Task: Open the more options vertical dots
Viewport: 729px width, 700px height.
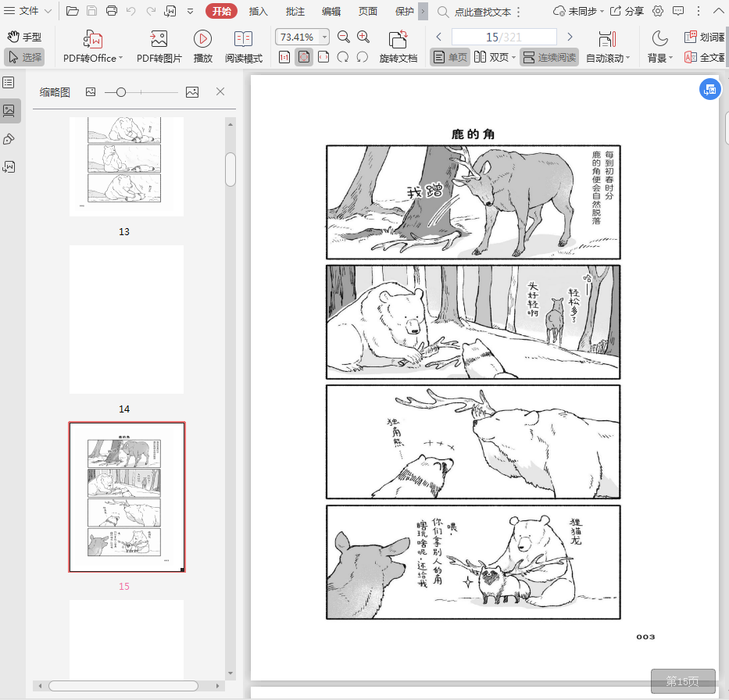Action: pos(699,11)
